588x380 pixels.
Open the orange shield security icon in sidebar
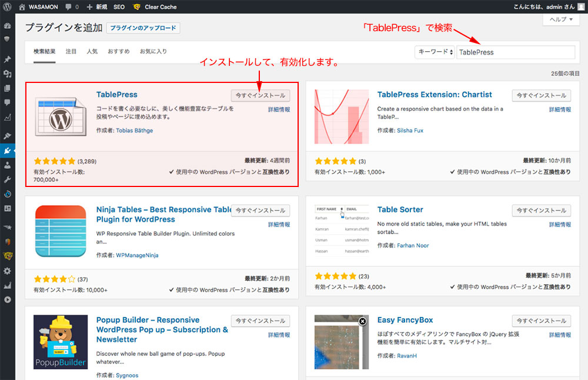pos(7,242)
